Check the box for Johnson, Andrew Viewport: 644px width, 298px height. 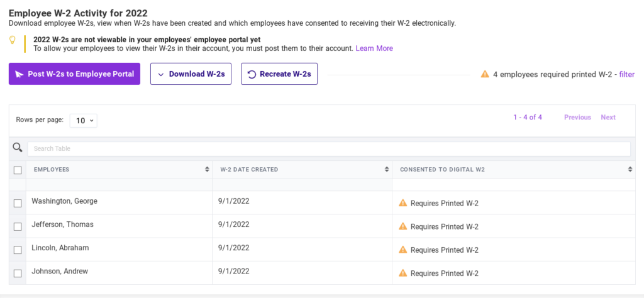[18, 273]
